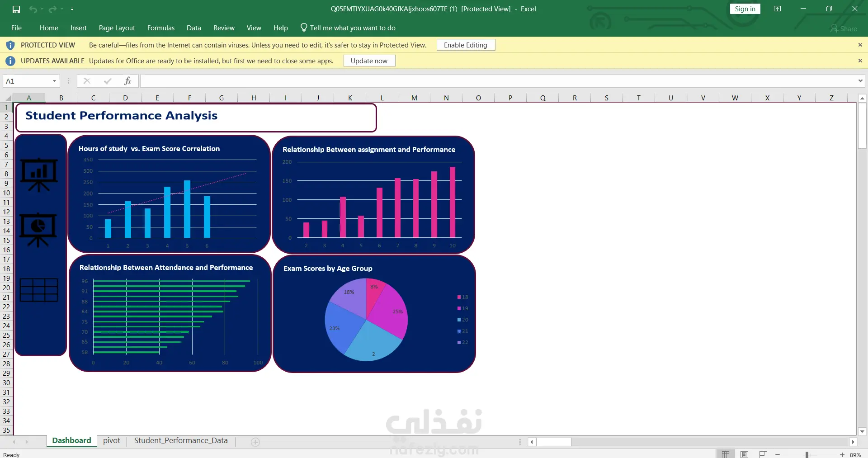Click the next sheet navigation arrow
Viewport: 868px width, 458px height.
tap(27, 442)
